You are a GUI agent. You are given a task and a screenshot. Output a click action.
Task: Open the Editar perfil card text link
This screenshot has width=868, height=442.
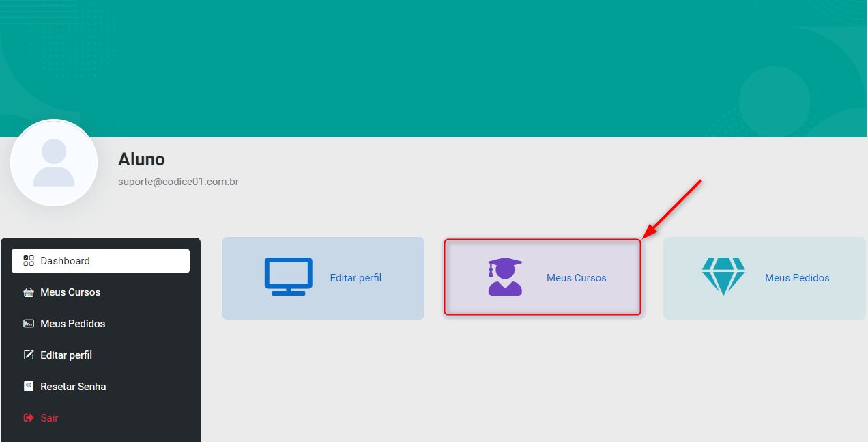[356, 278]
